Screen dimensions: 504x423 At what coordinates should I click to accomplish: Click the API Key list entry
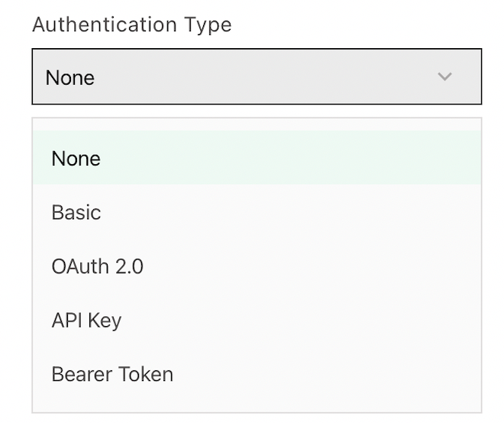pyautogui.click(x=257, y=320)
